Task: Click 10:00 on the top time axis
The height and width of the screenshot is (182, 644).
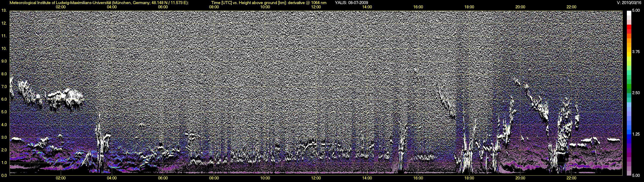Action: coord(265,7)
